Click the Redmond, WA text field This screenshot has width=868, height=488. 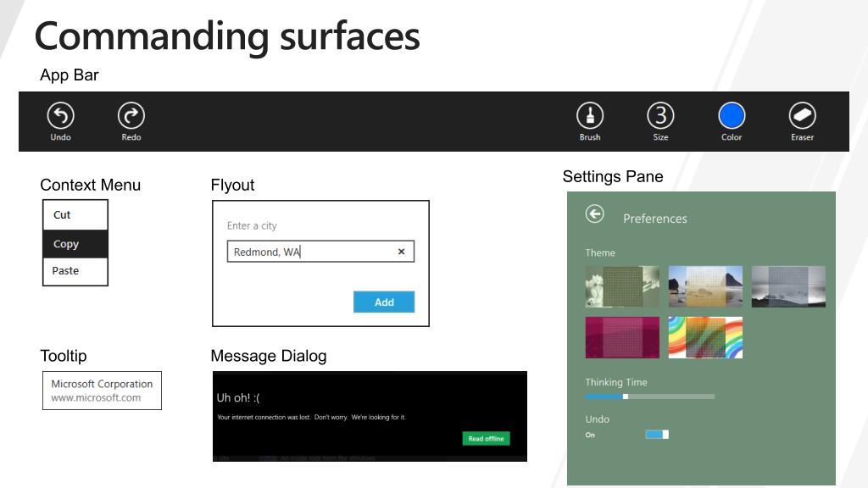[320, 252]
